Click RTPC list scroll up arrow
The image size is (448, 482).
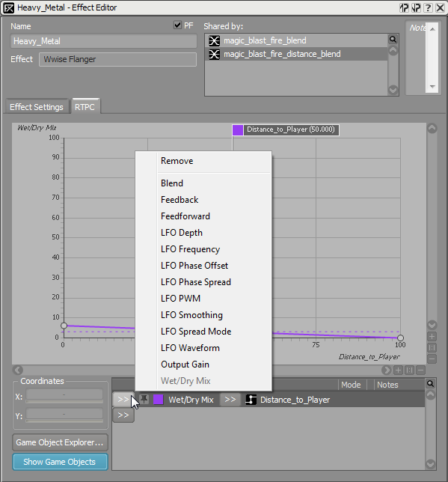coord(431,395)
